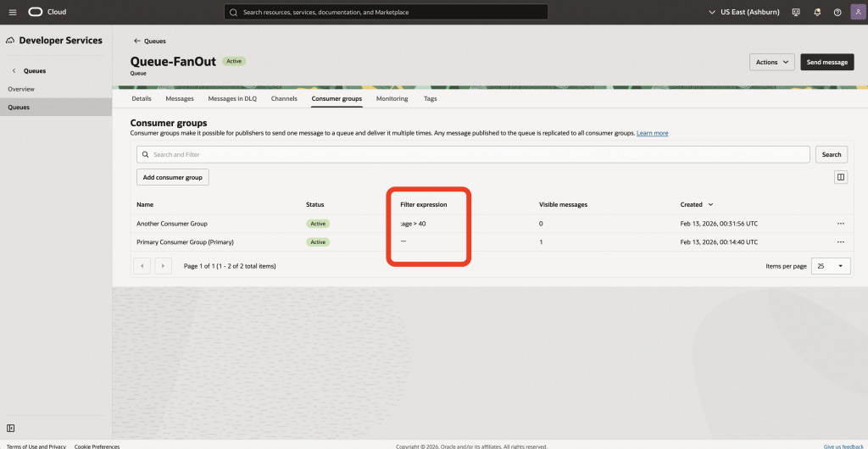
Task: Click the Visible messages column header
Action: click(563, 205)
